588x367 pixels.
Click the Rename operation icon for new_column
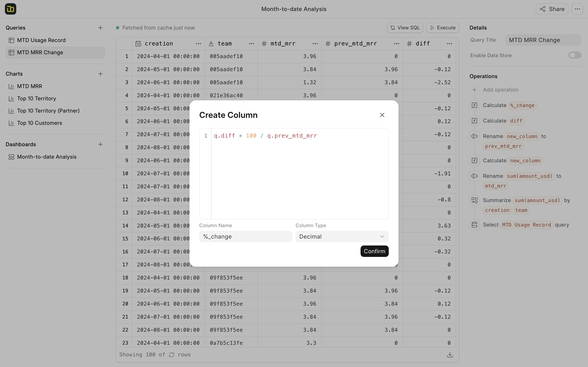pos(474,136)
